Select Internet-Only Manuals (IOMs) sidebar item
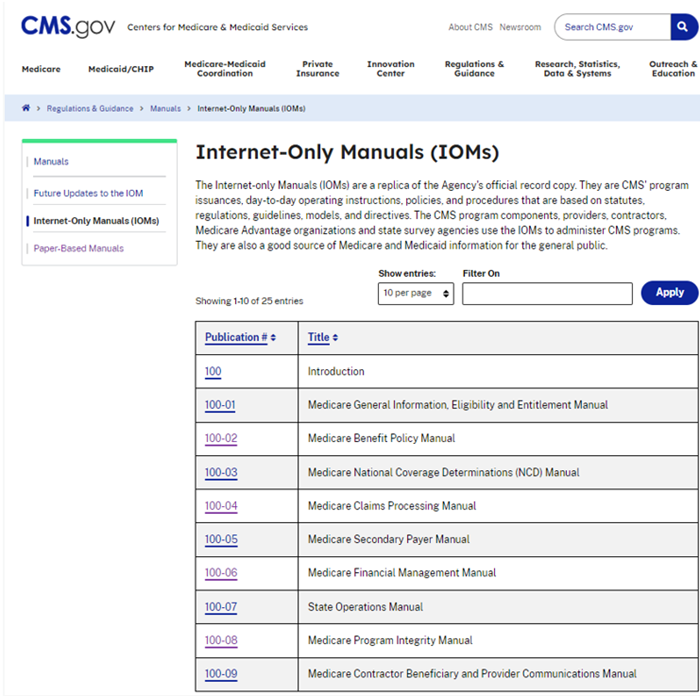Viewport: 700px width, 696px height. click(96, 221)
